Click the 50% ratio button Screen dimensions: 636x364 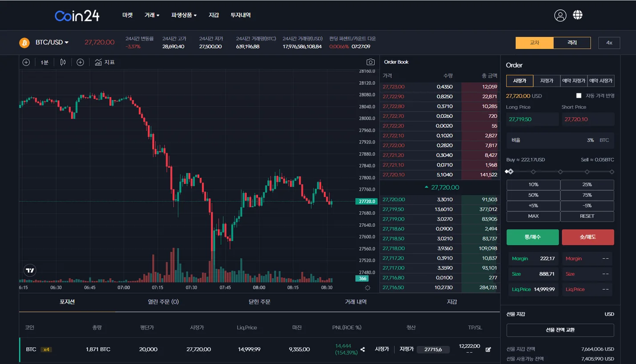(533, 195)
